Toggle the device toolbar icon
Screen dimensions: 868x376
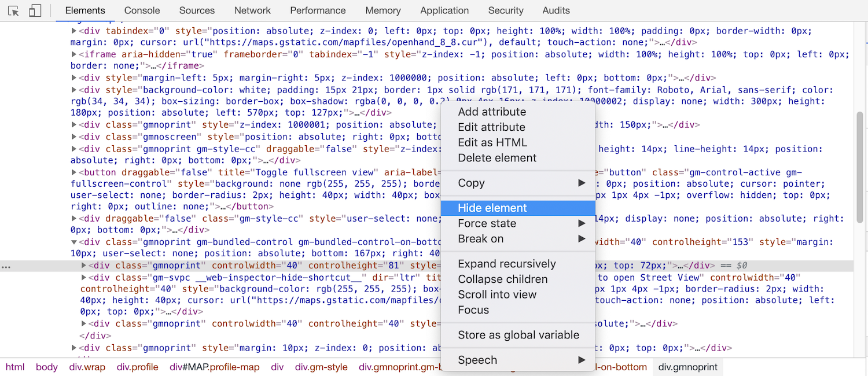coord(35,10)
